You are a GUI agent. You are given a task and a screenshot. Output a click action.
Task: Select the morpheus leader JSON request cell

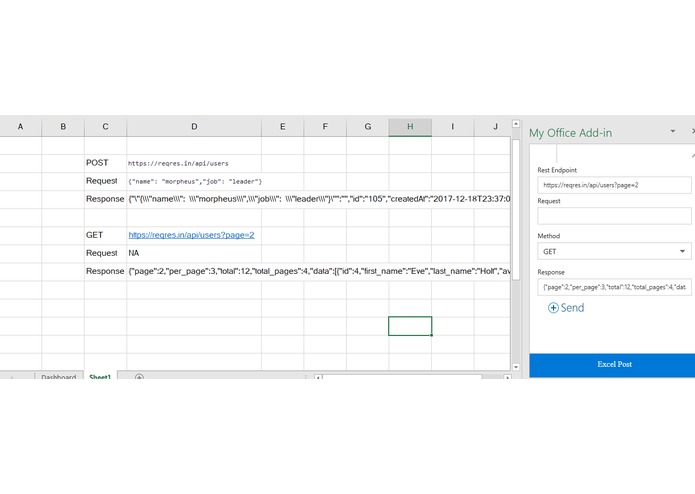pos(194,181)
